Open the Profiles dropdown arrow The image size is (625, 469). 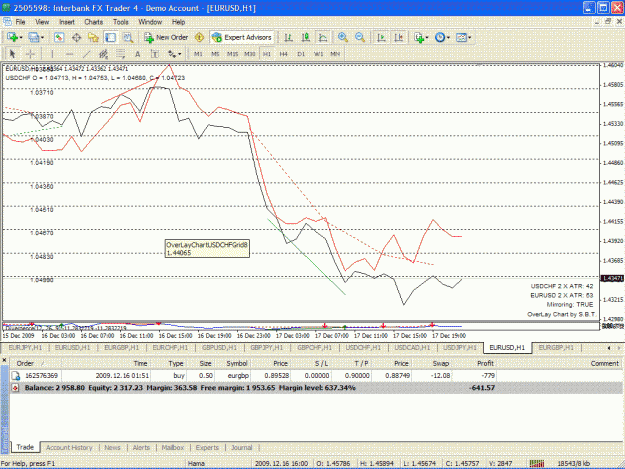pyautogui.click(x=42, y=38)
